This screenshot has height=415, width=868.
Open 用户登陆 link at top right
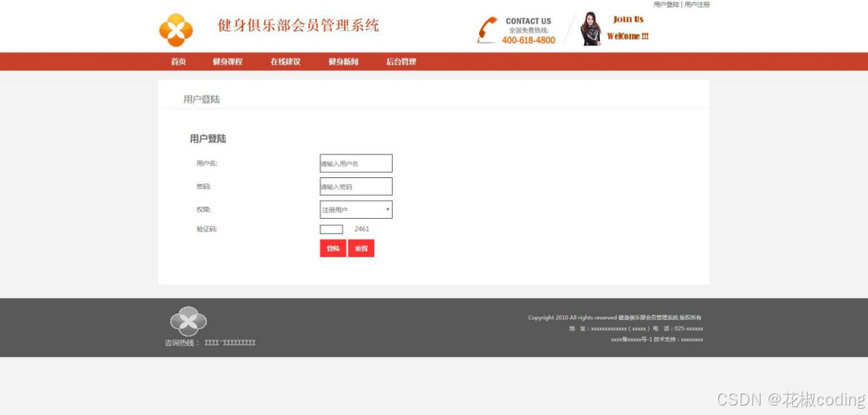tap(666, 5)
